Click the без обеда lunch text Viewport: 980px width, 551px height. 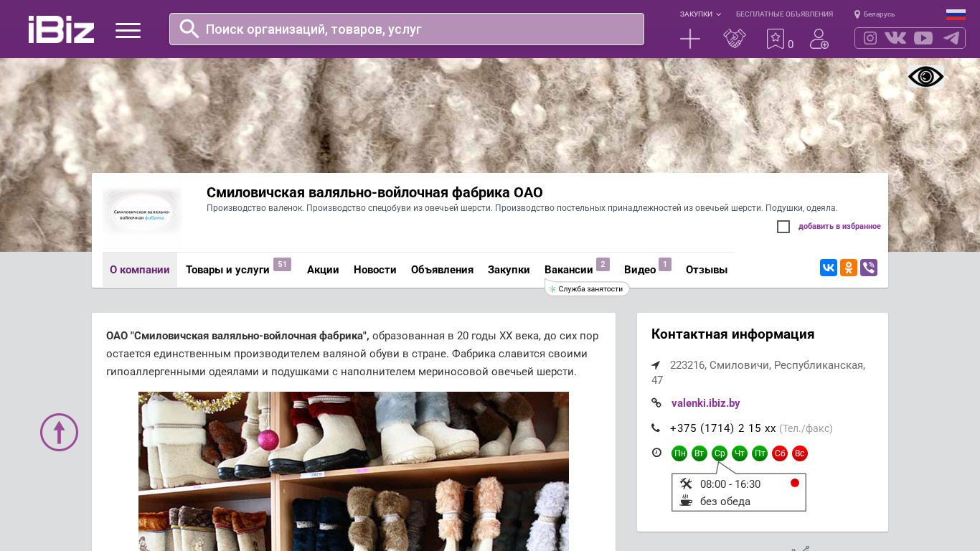pos(725,501)
